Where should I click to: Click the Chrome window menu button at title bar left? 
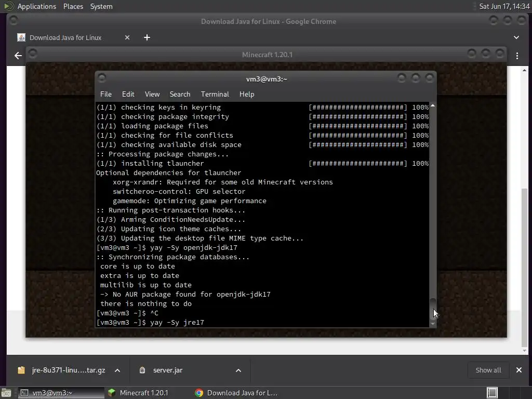(14, 20)
